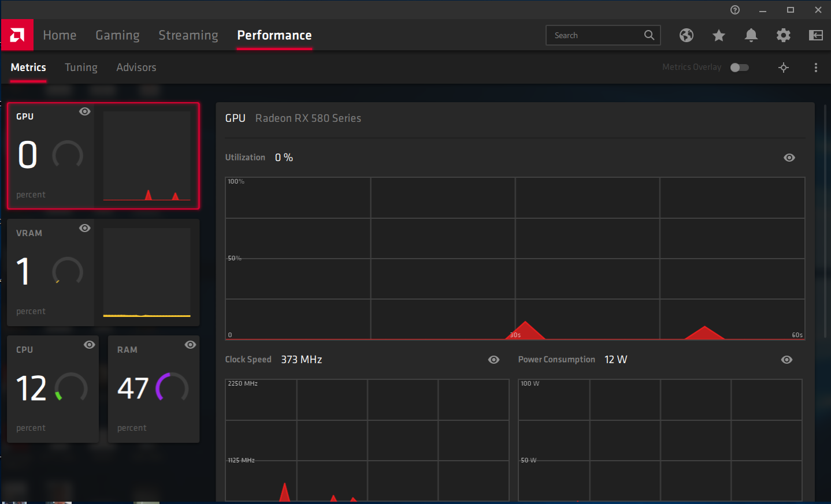Switch to the Tuning sub-tab
This screenshot has height=504, width=831.
(81, 68)
